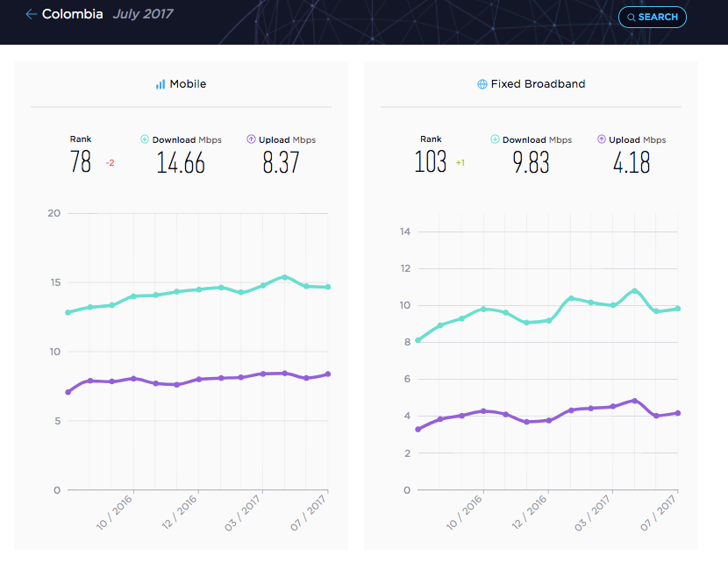Click Mobile download peak data point
Viewport: 728px width, 570px height.
click(284, 277)
